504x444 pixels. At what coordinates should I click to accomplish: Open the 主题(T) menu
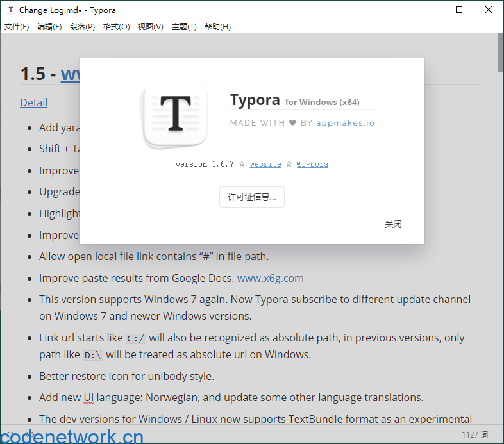pyautogui.click(x=184, y=27)
